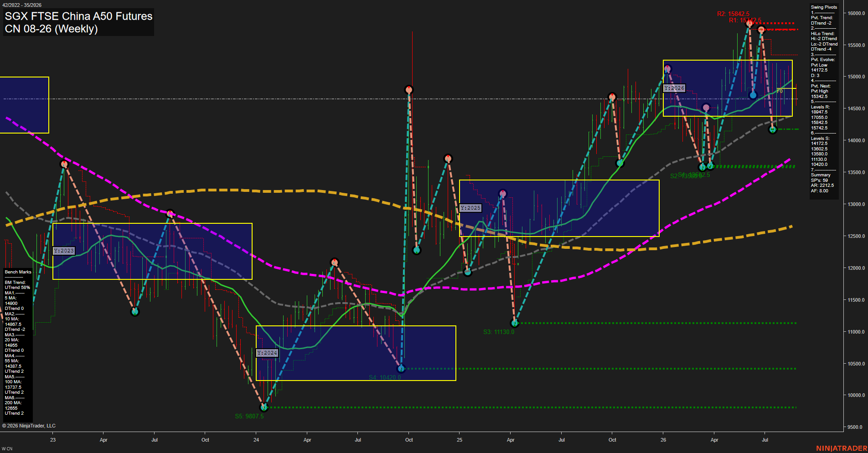The image size is (868, 453).
Task: Select the 18947.5 resistance level in Levels R
Action: [819, 112]
